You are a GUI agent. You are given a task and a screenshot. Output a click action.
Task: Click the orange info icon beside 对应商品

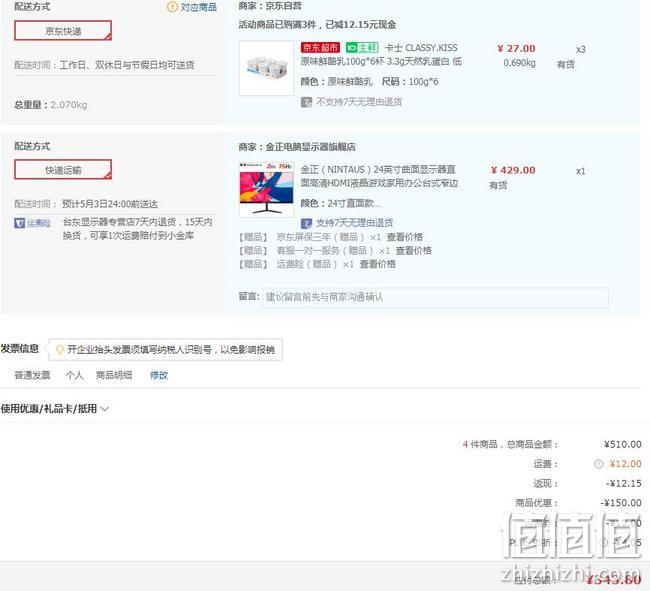[x=172, y=7]
